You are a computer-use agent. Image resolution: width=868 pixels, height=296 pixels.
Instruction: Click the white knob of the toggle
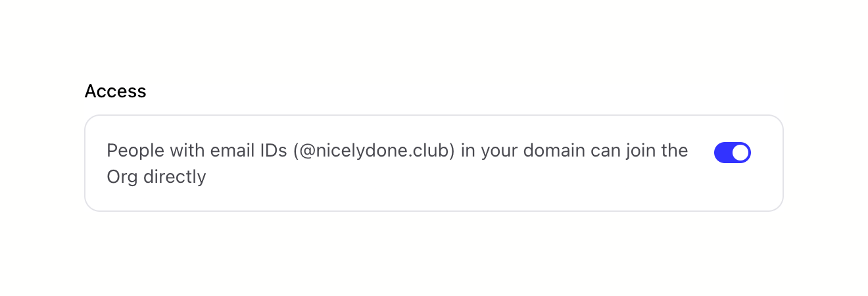pyautogui.click(x=740, y=153)
